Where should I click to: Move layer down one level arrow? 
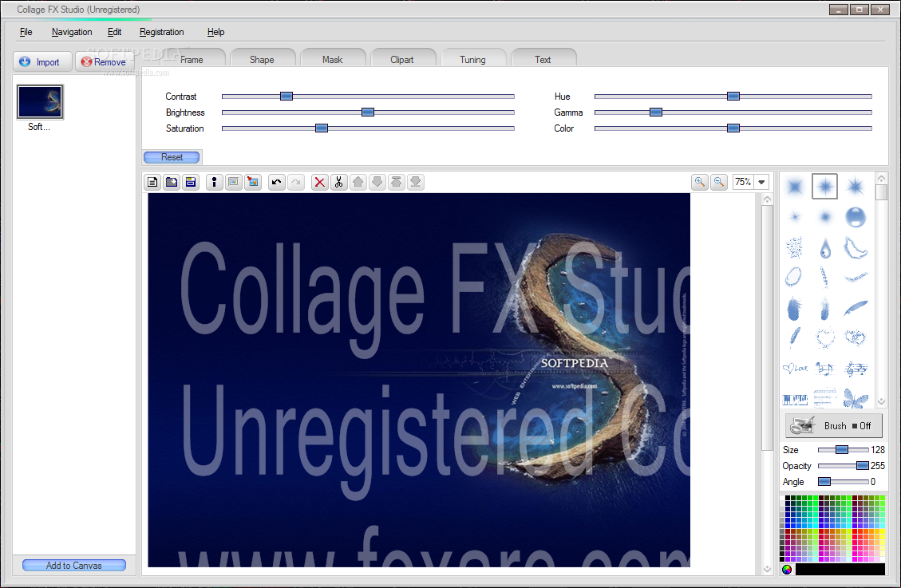point(377,182)
